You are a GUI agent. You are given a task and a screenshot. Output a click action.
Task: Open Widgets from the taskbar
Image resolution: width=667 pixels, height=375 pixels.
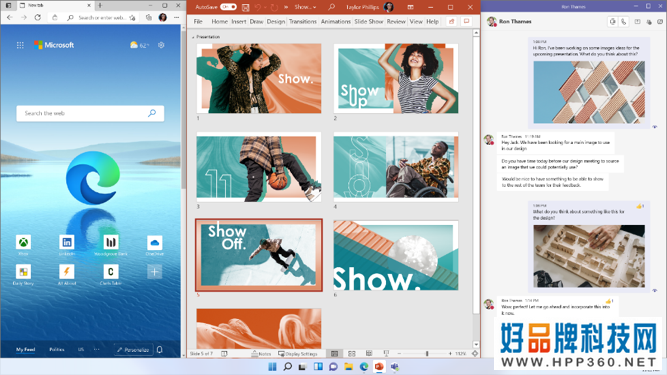318,366
